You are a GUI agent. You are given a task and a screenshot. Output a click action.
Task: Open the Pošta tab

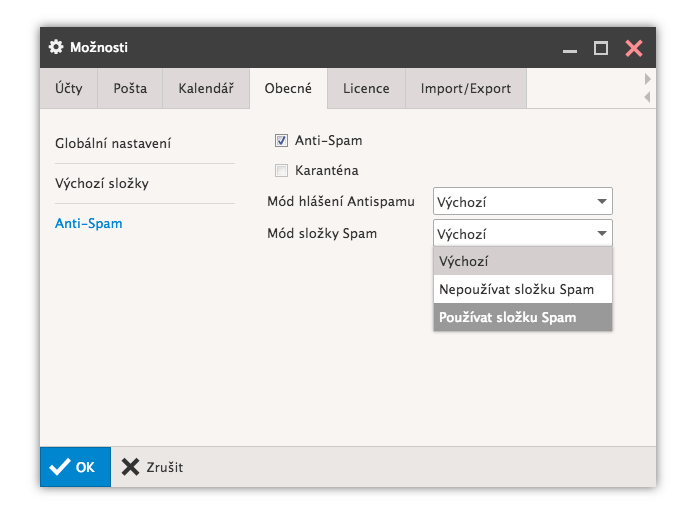[x=130, y=88]
